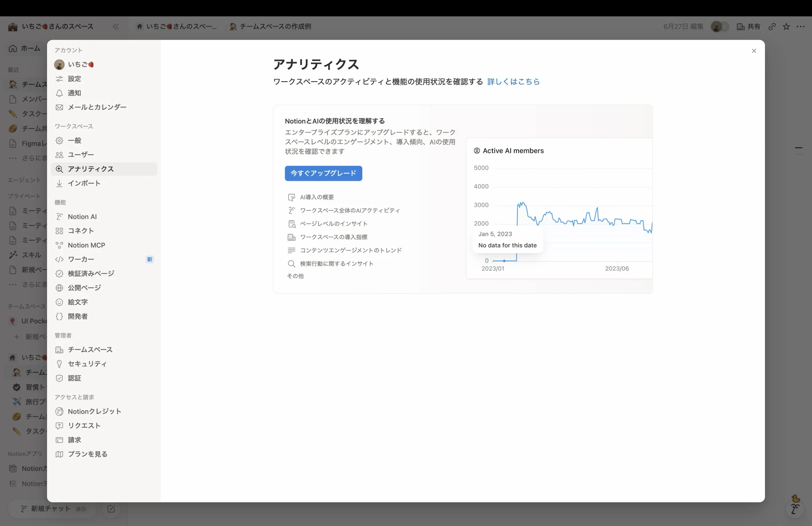Click 新規チャット button at bottom
Screen dimensions: 812x526
(53, 509)
